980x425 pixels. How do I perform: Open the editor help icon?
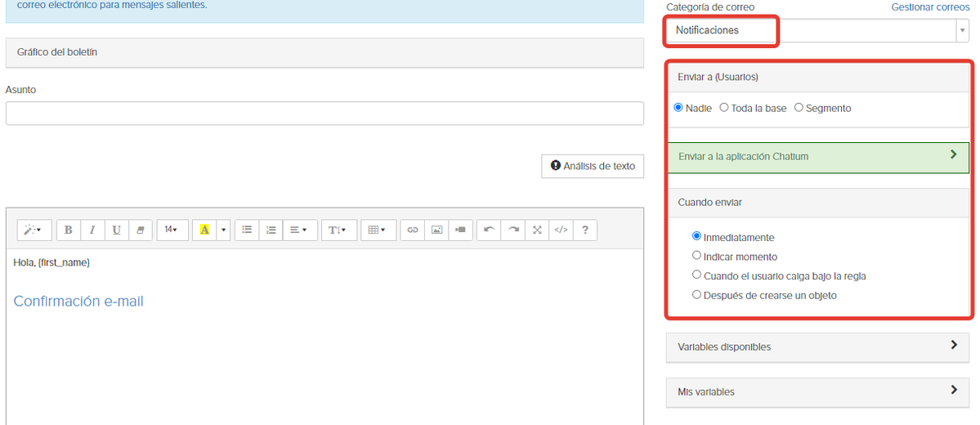point(585,230)
